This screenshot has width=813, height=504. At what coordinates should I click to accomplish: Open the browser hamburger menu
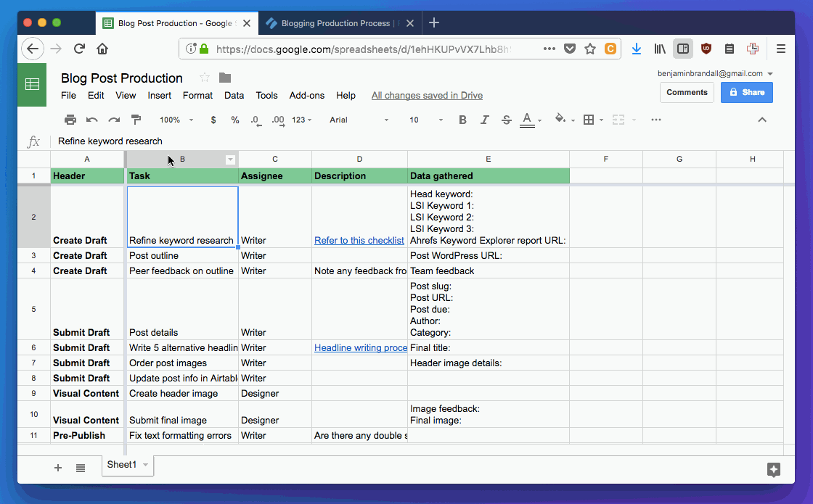781,49
